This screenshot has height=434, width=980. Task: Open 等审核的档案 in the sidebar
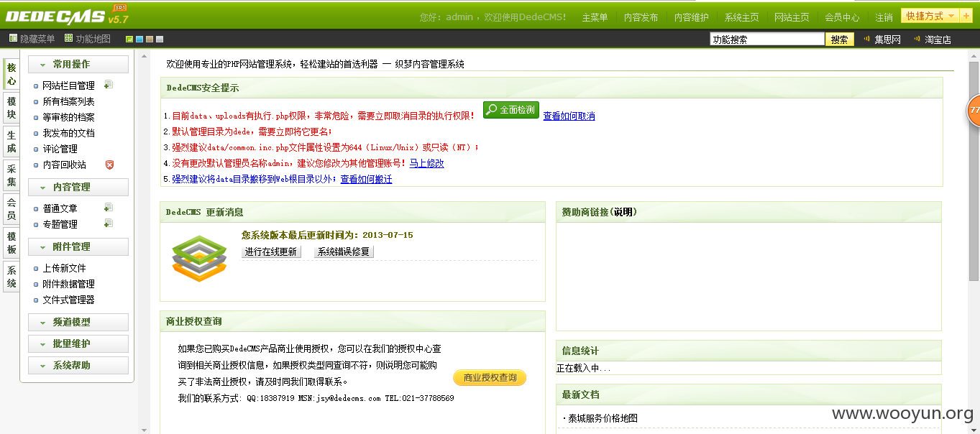[x=68, y=117]
